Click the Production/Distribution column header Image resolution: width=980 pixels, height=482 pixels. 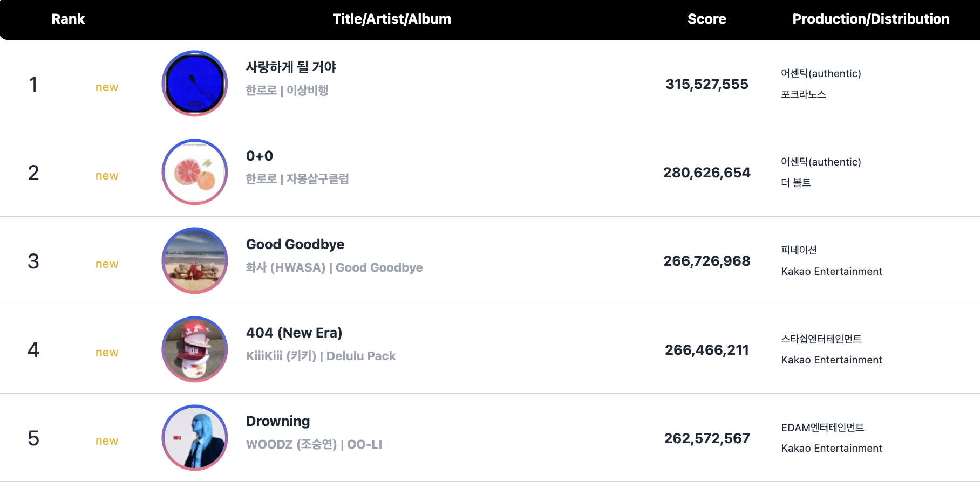click(871, 19)
